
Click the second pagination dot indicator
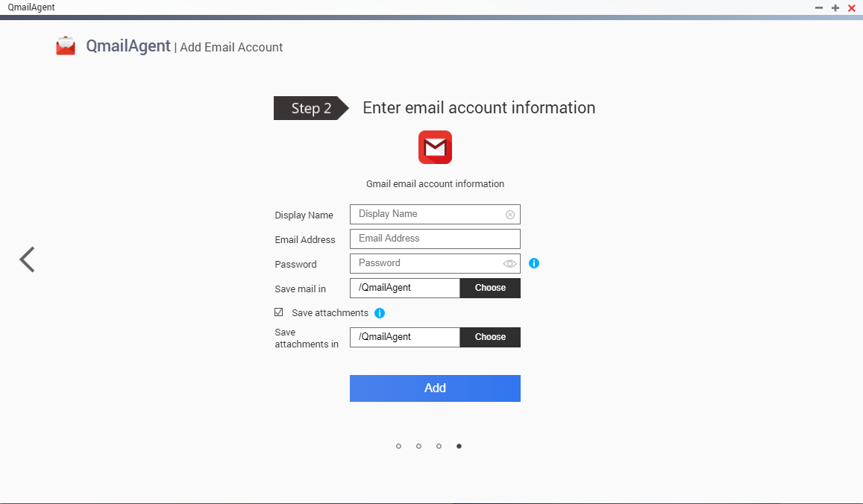tap(418, 446)
